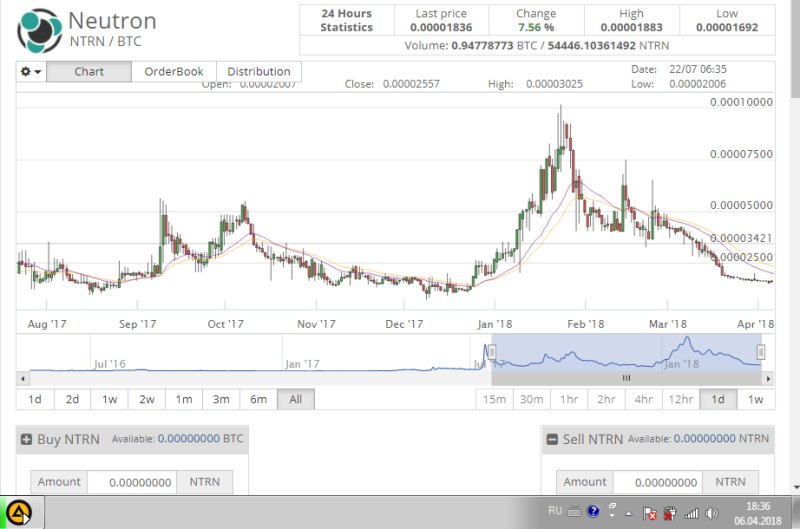The image size is (800, 529).
Task: Choose the 4hr candle interval
Action: 643,399
